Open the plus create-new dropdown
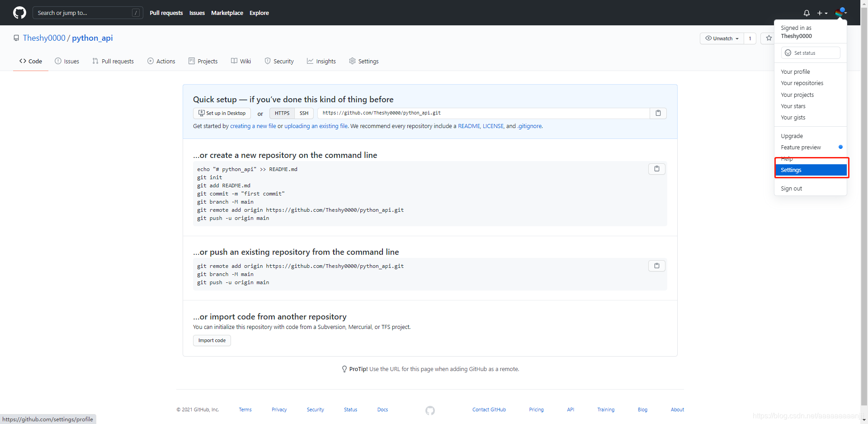 coord(822,13)
